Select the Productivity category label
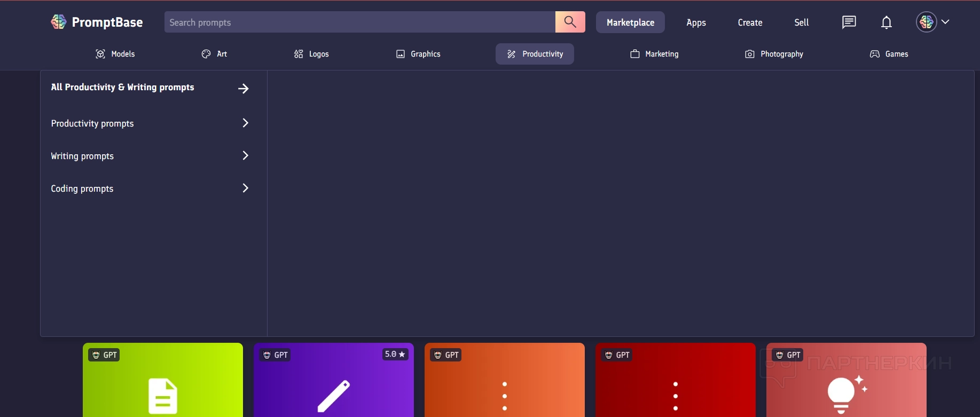The image size is (980, 417). point(543,54)
